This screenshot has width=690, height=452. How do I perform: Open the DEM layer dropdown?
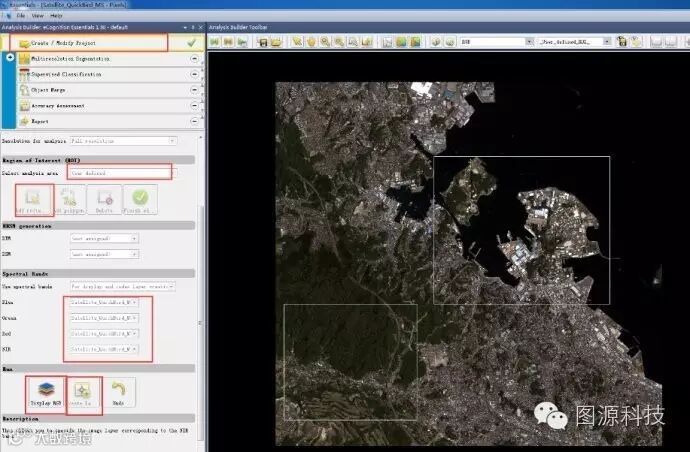point(104,238)
